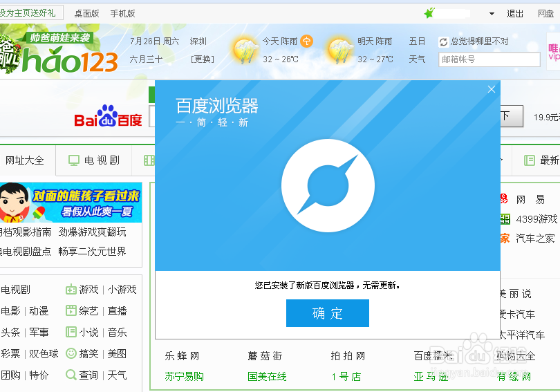Open 太平洋汽车 link
This screenshot has width=560, height=392.
point(522,335)
